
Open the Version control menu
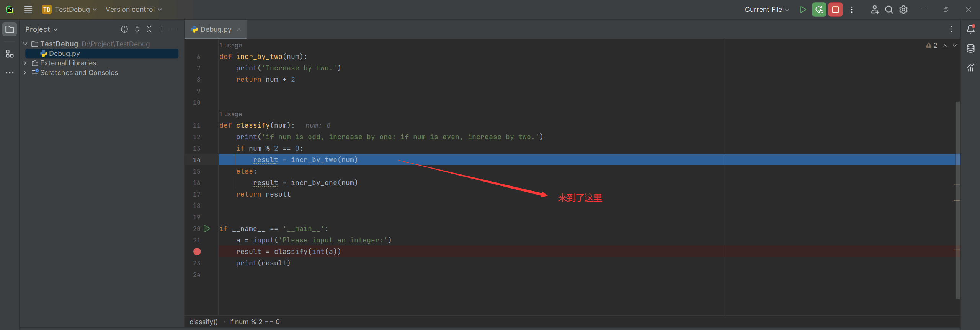[x=134, y=10]
